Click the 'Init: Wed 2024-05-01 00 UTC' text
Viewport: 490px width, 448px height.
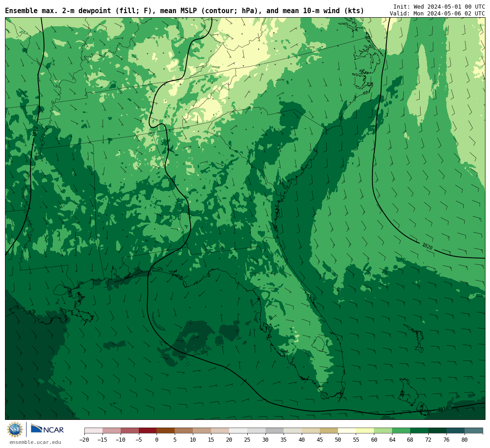pos(439,6)
